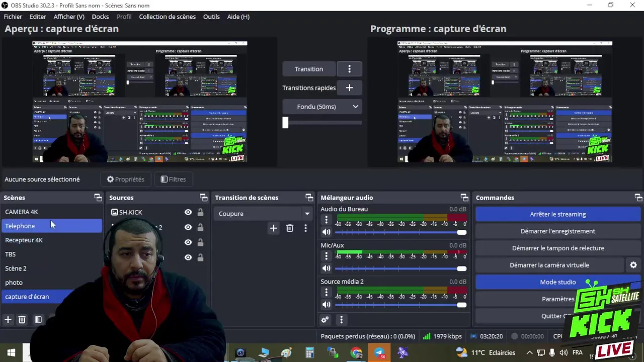Image resolution: width=644 pixels, height=362 pixels.
Task: Pop out the Sources dock
Action: [x=203, y=198]
